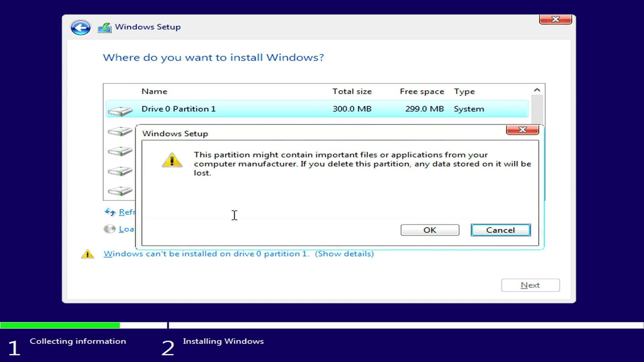The height and width of the screenshot is (362, 644).
Task: Click the 299.0 MB free space value
Action: tap(424, 109)
